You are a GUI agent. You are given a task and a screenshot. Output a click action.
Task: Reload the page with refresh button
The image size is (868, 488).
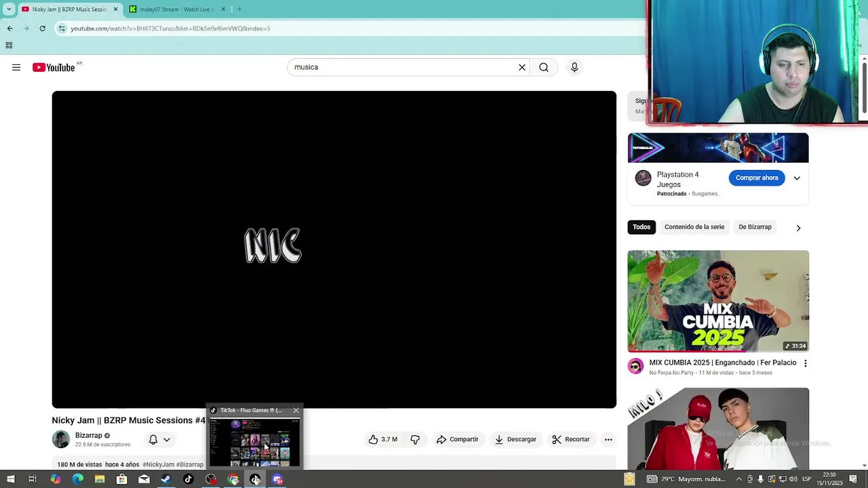point(42,28)
